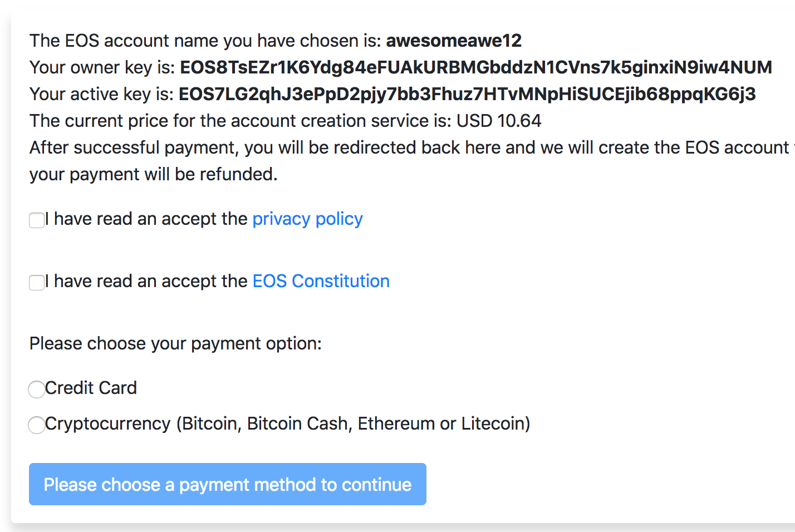Check the EOS Constitution acceptance checkbox
The height and width of the screenshot is (532, 795).
tap(37, 283)
